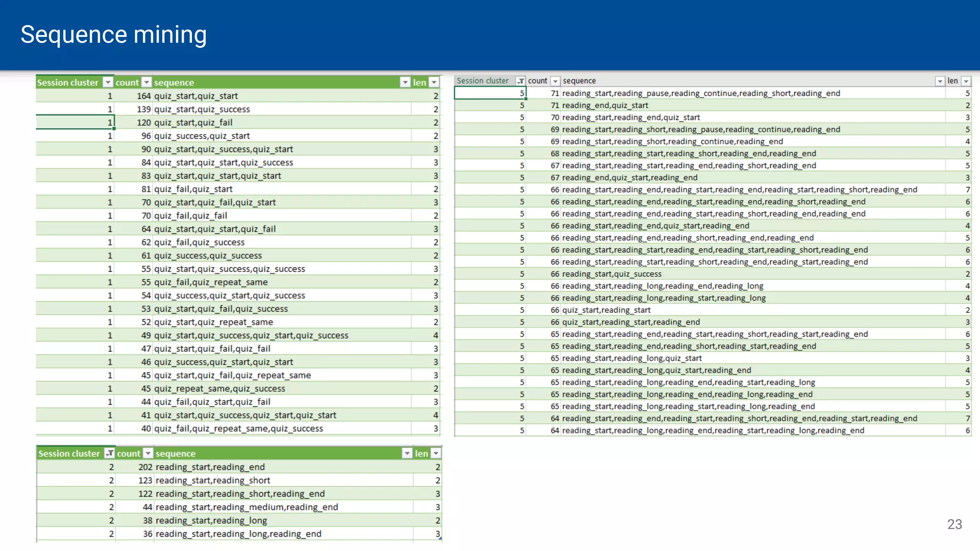
Task: Select 'reading_start,reading_long' cell with count 38
Action: point(283,520)
